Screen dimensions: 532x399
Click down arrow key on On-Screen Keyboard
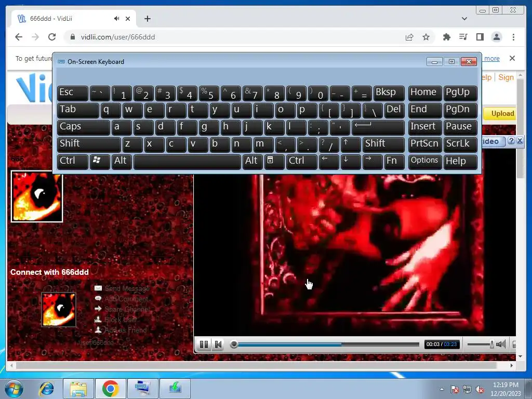351,162
